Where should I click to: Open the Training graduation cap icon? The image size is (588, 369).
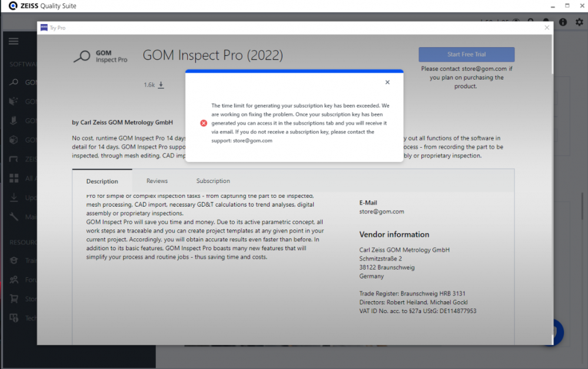tap(14, 260)
